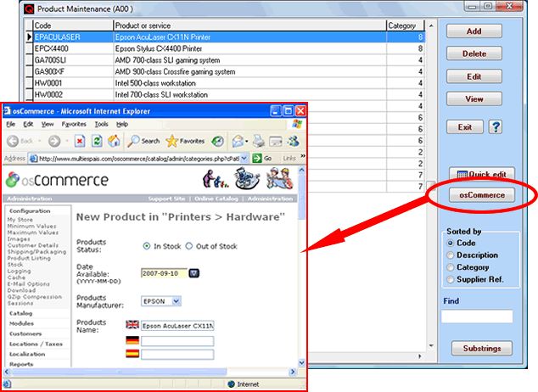
Task: Click the question mark help button
Action: pos(495,127)
